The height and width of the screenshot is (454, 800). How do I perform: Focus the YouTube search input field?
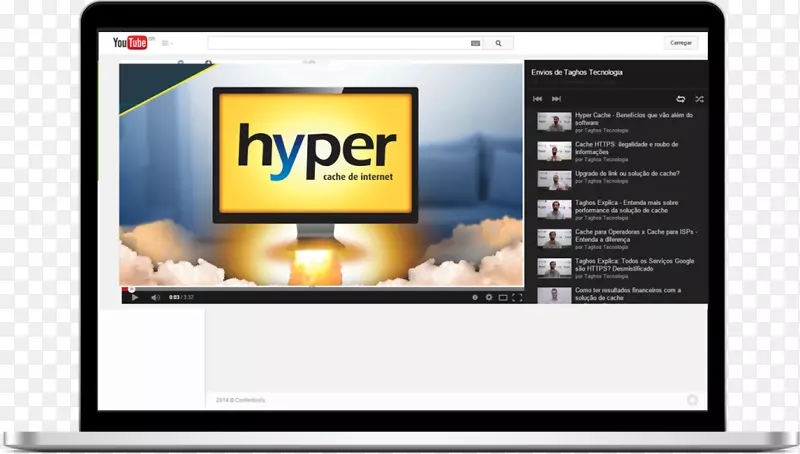[x=338, y=43]
